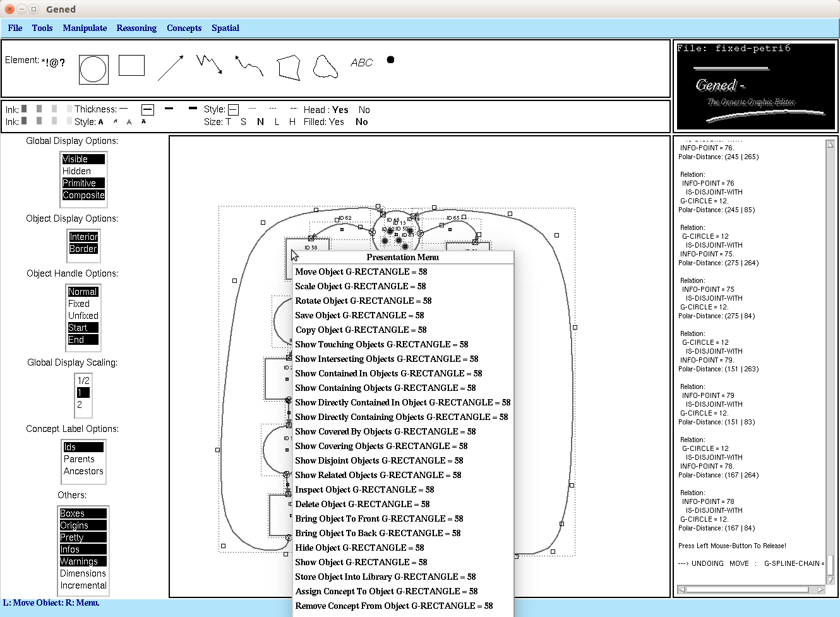Choose the middle, short-dashed line style

coord(273,109)
